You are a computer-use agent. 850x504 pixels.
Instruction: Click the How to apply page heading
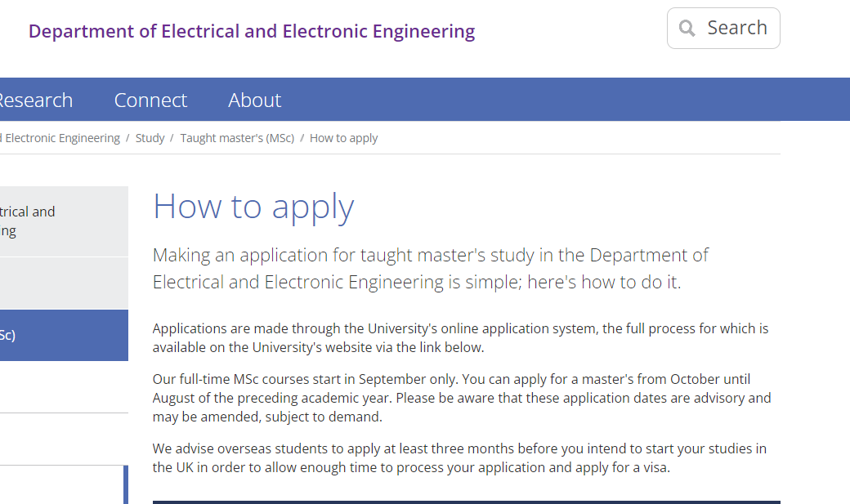253,207
